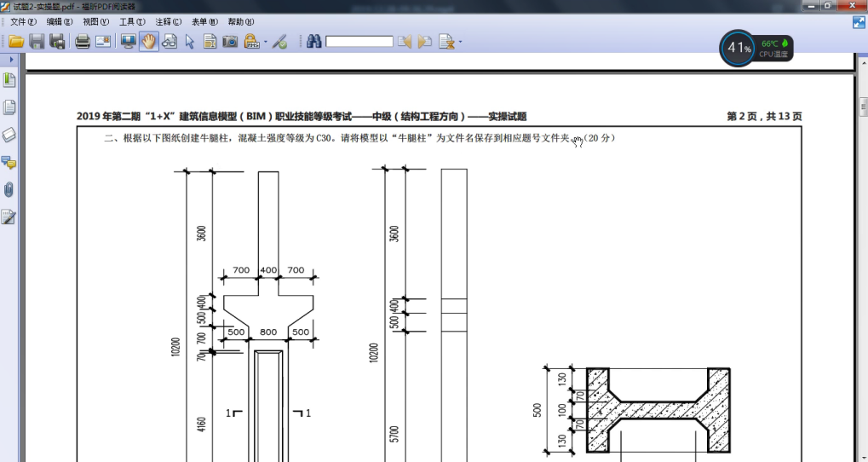Click the Open folder icon
868x462 pixels.
tap(16, 41)
